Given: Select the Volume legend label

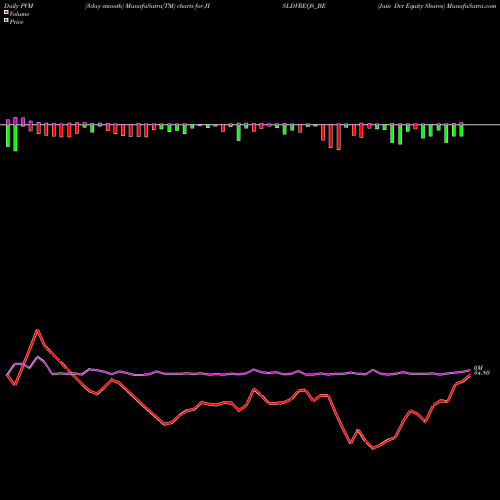Looking at the screenshot, I should (x=19, y=14).
